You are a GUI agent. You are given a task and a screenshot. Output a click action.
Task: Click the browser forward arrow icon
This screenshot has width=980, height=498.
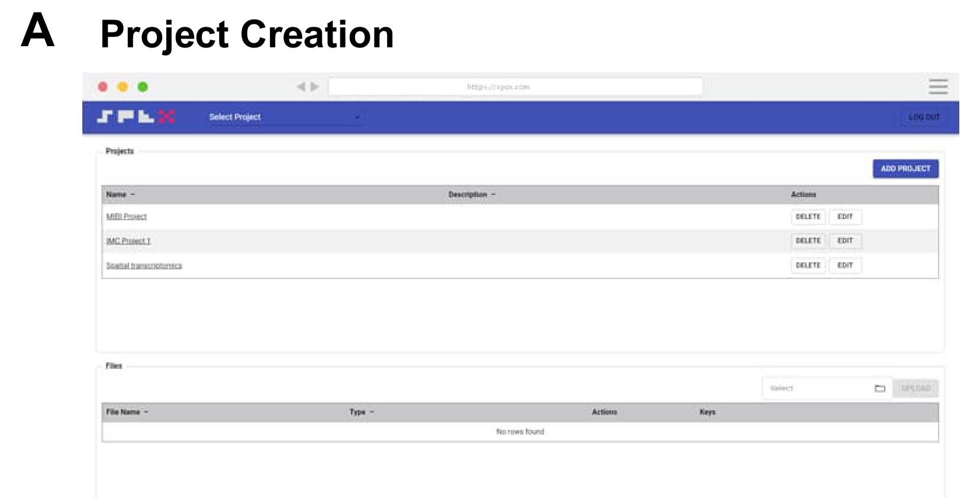(x=315, y=86)
